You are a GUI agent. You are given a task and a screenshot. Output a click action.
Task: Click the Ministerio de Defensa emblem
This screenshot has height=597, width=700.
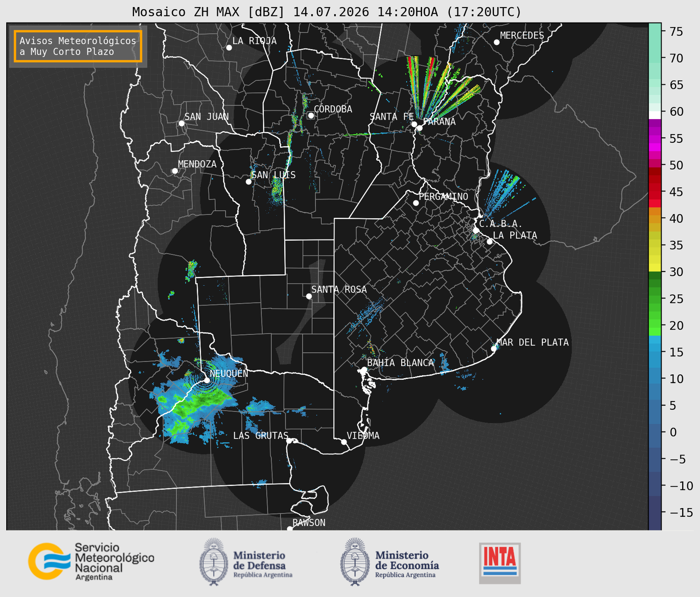click(214, 562)
